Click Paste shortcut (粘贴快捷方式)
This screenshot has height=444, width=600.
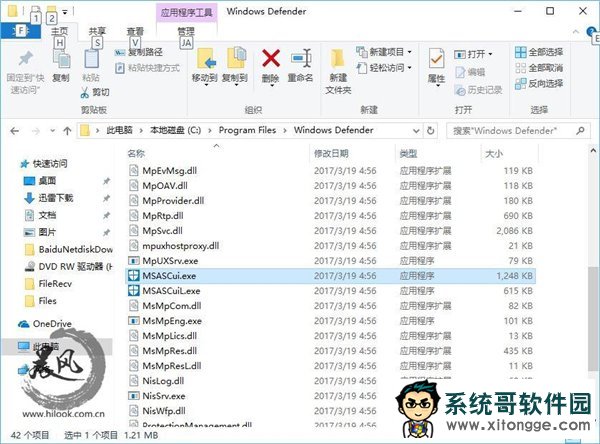(147, 68)
